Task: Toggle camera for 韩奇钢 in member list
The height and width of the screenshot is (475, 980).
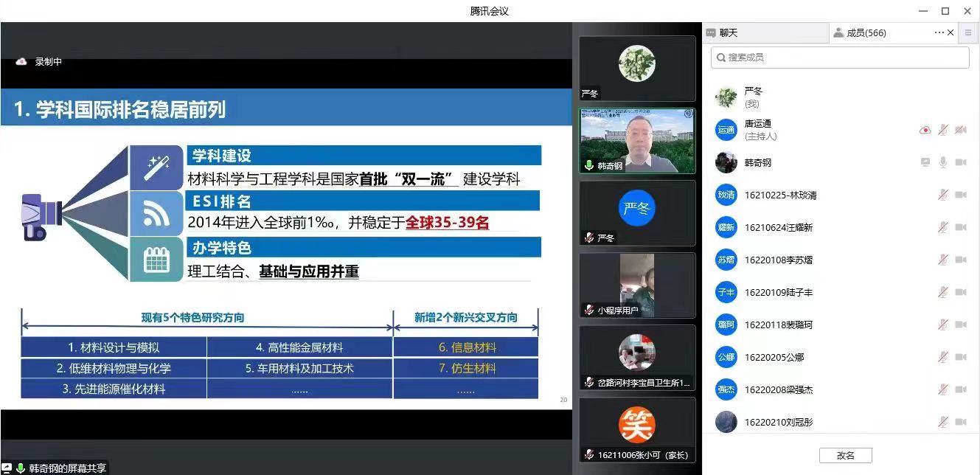Action: [960, 163]
